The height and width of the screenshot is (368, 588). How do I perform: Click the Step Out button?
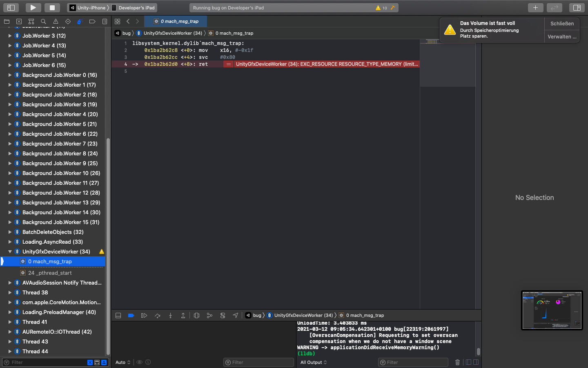coord(183,315)
